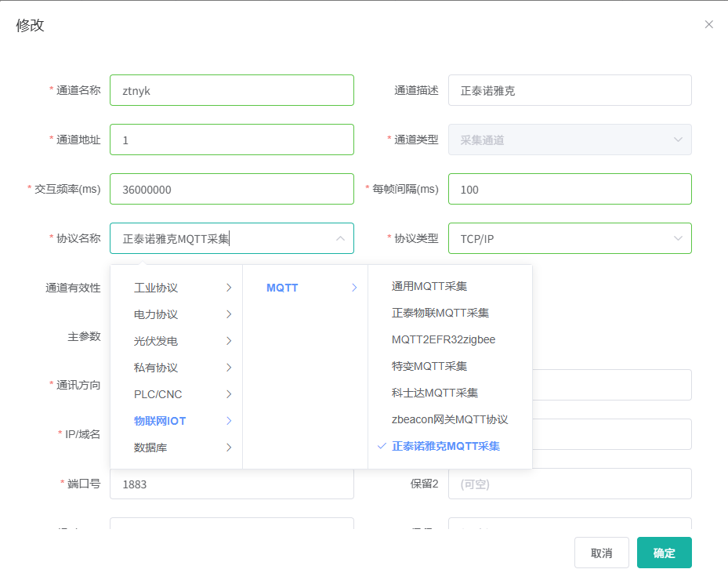This screenshot has height=580, width=728.
Task: Expand 数据库 submenu arrow
Action: (x=229, y=448)
